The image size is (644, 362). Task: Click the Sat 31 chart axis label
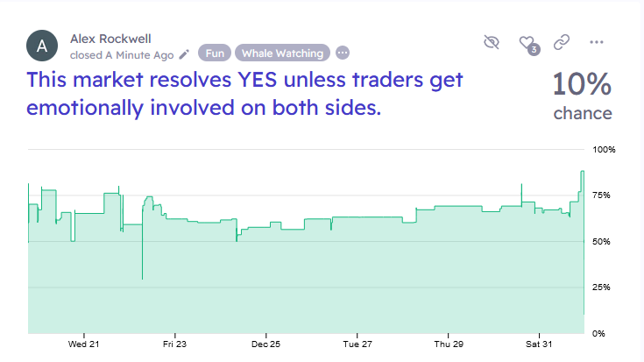(539, 344)
